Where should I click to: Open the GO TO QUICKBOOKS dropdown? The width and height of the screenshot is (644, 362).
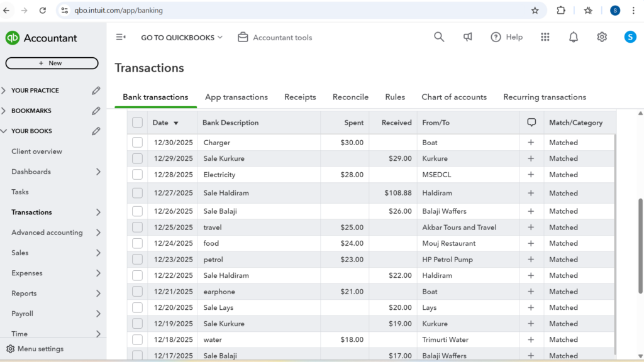click(182, 37)
